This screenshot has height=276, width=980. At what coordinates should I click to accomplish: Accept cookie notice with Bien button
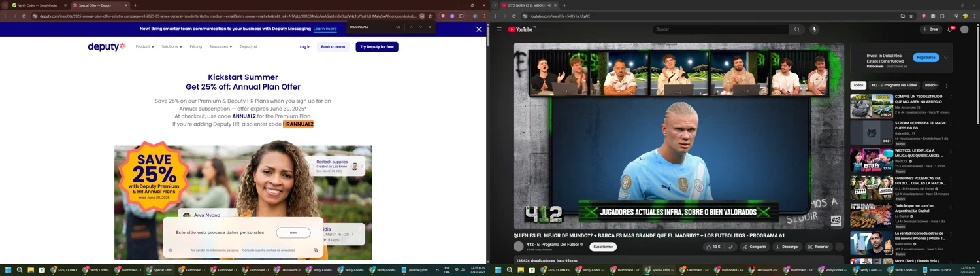[293, 233]
